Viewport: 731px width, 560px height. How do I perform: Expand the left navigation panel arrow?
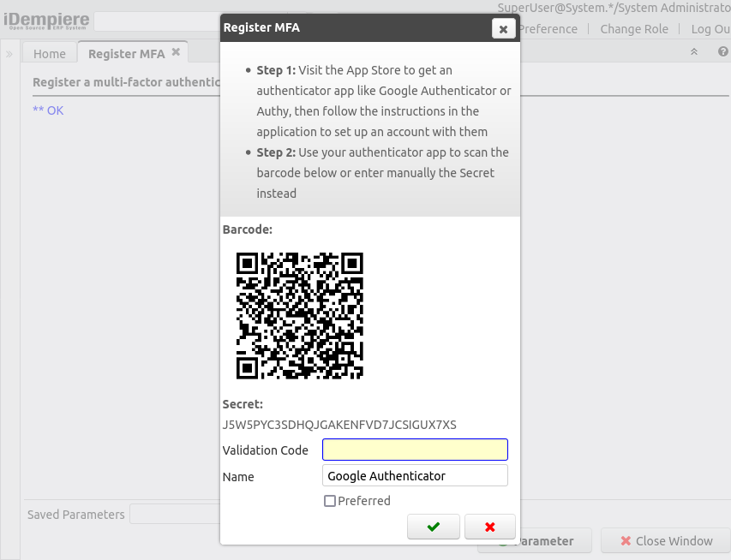[x=9, y=51]
